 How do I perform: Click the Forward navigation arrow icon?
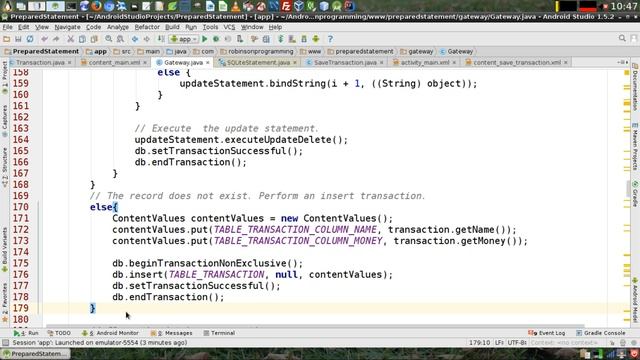[147, 39]
